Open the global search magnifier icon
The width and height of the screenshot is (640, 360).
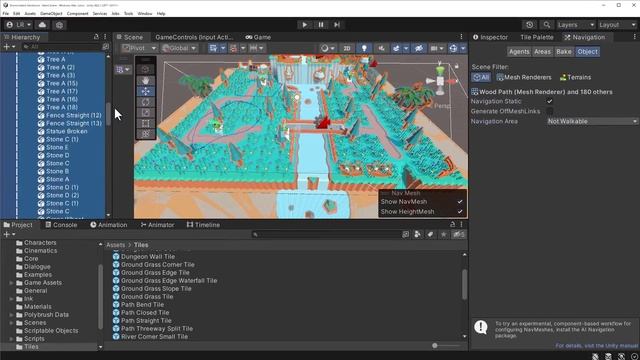[547, 25]
